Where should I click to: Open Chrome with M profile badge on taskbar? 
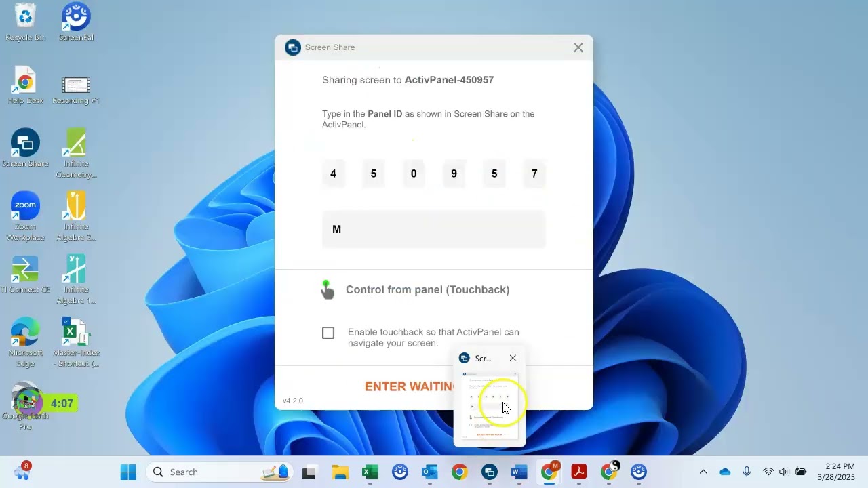click(549, 472)
